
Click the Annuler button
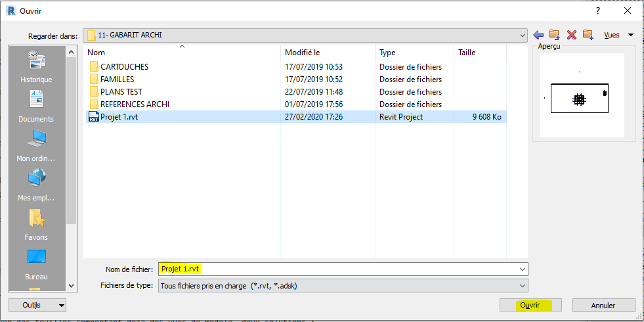point(603,306)
